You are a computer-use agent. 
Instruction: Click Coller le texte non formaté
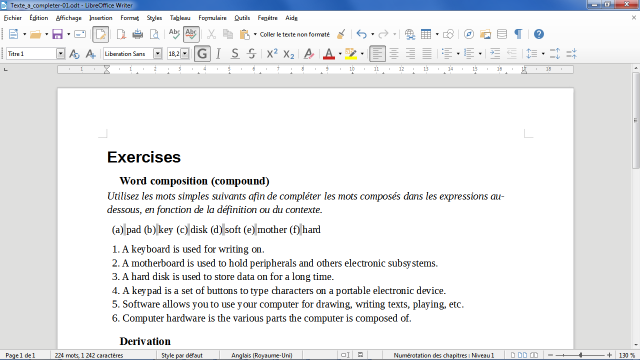click(x=295, y=35)
